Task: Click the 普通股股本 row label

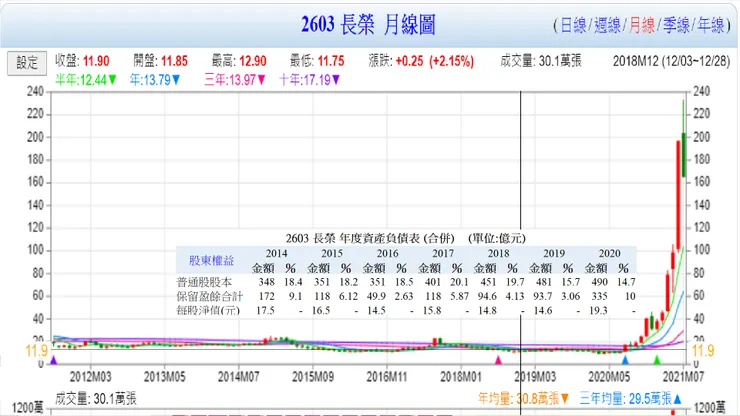Action: (x=204, y=282)
